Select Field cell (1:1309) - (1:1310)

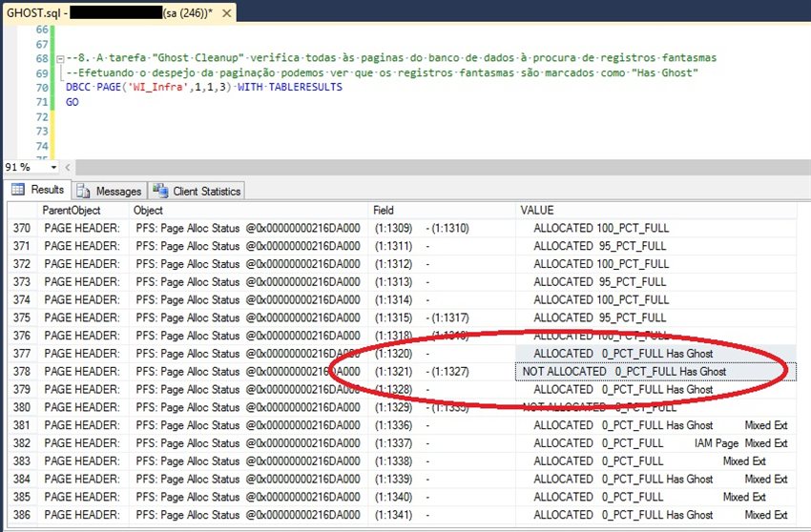click(442, 228)
